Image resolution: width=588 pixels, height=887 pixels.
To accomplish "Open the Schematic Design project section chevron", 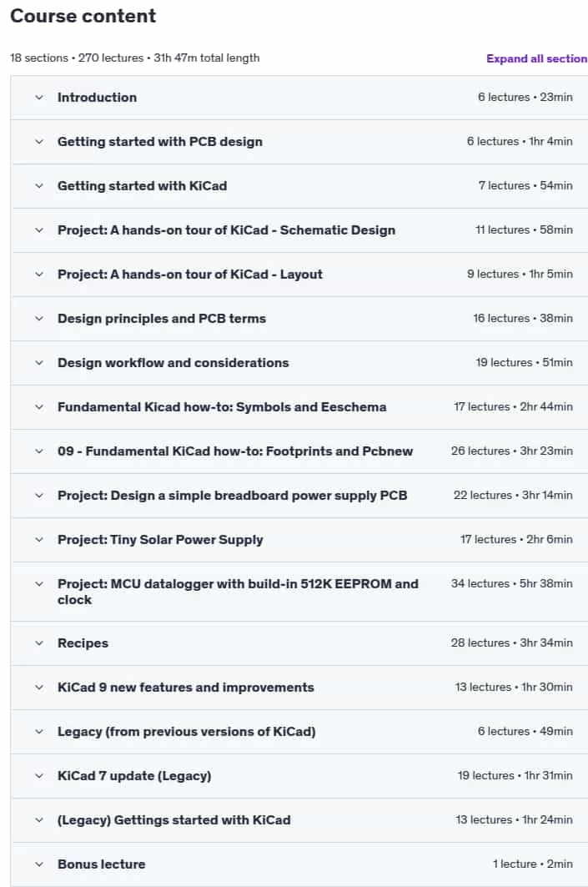I will point(39,230).
